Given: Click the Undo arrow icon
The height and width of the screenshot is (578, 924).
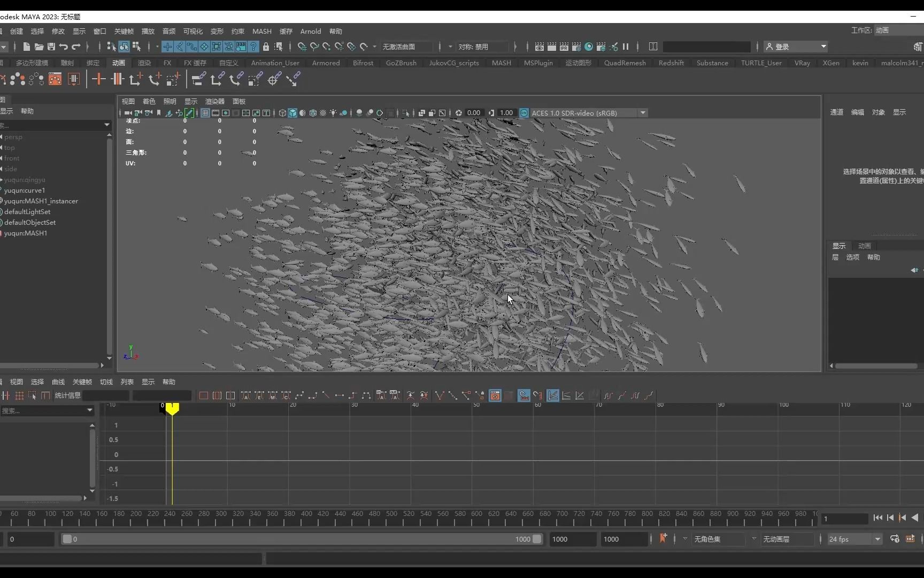Looking at the screenshot, I should pyautogui.click(x=64, y=47).
